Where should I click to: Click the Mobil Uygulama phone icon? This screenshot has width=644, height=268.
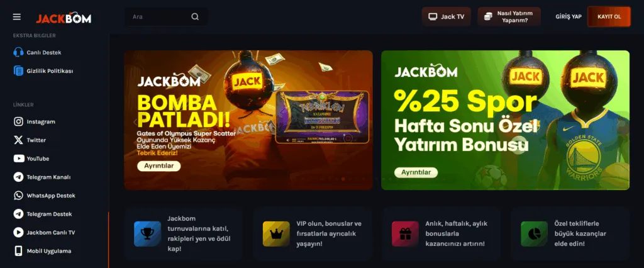pos(18,251)
